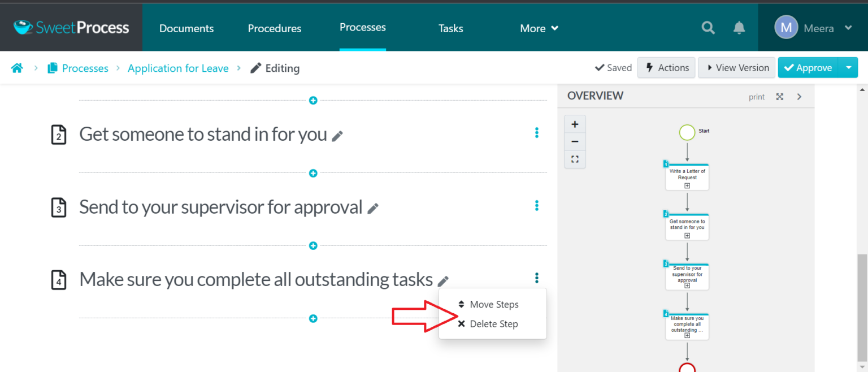
Task: Go to Processes tab
Action: (x=363, y=27)
